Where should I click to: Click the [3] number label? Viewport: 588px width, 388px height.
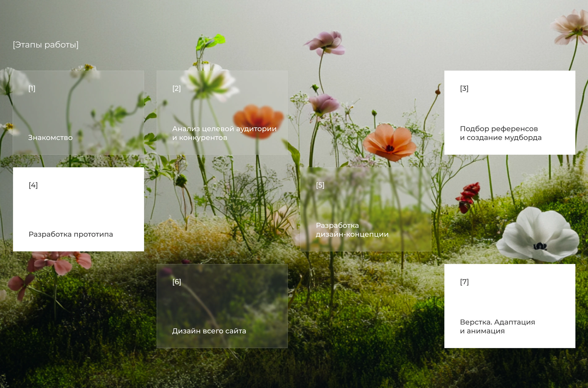464,88
